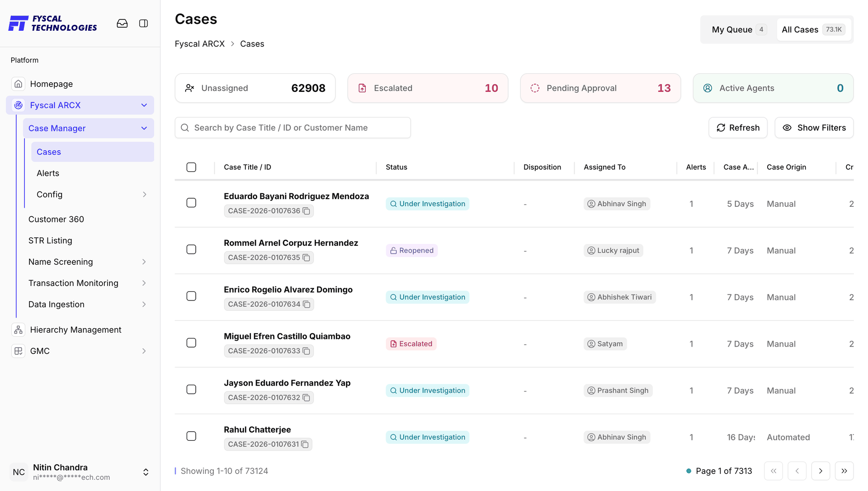Select the Miguel Efren Castillo Quiambao checkbox

click(191, 343)
